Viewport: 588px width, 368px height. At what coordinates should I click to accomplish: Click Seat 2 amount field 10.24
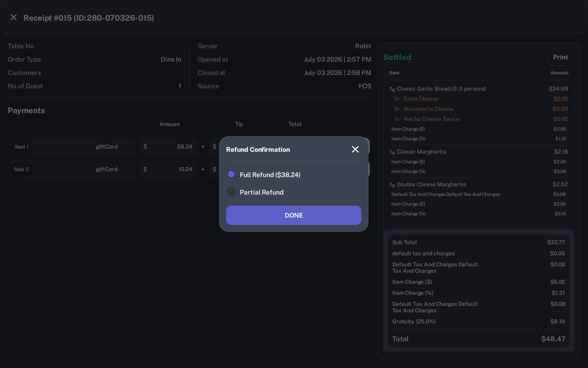(x=169, y=169)
